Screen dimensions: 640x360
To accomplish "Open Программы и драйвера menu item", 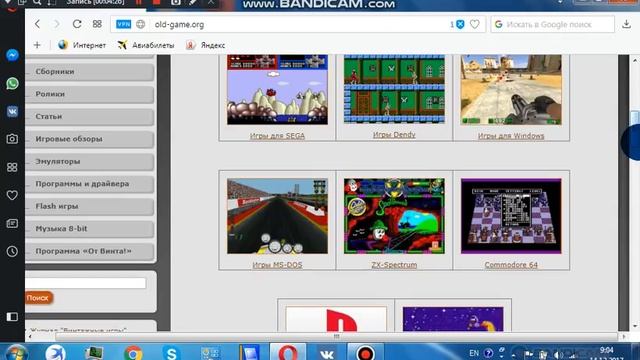I will click(x=90, y=184).
